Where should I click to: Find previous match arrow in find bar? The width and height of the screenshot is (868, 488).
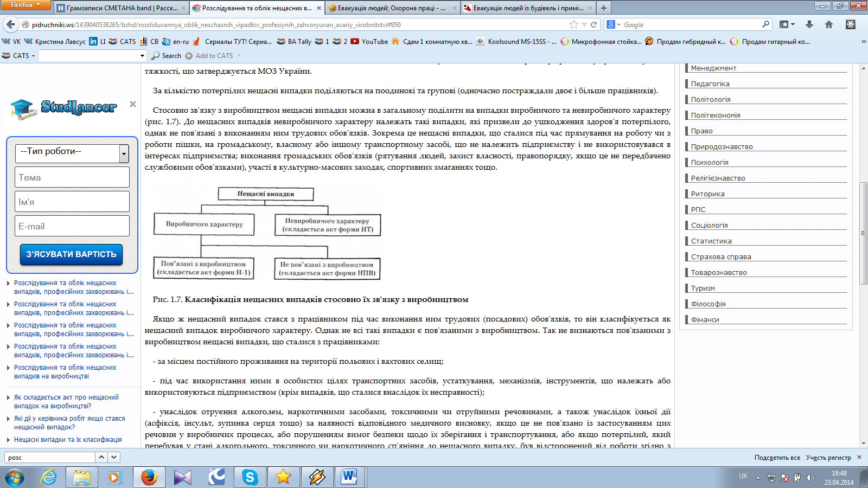click(101, 457)
